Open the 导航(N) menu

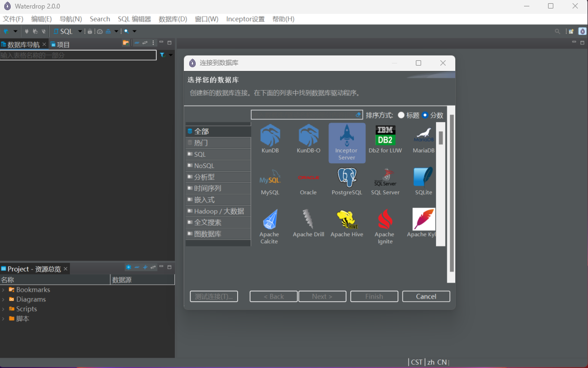tap(70, 19)
